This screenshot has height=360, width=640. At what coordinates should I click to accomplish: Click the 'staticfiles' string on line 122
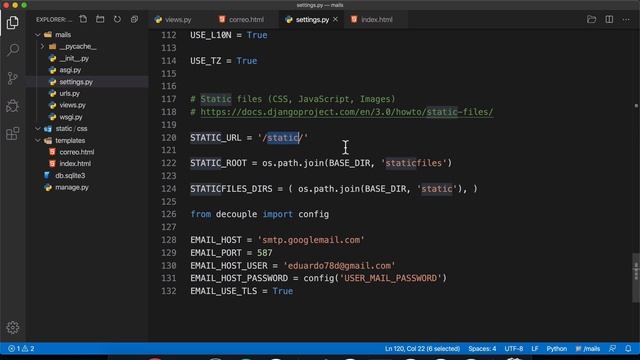[414, 163]
